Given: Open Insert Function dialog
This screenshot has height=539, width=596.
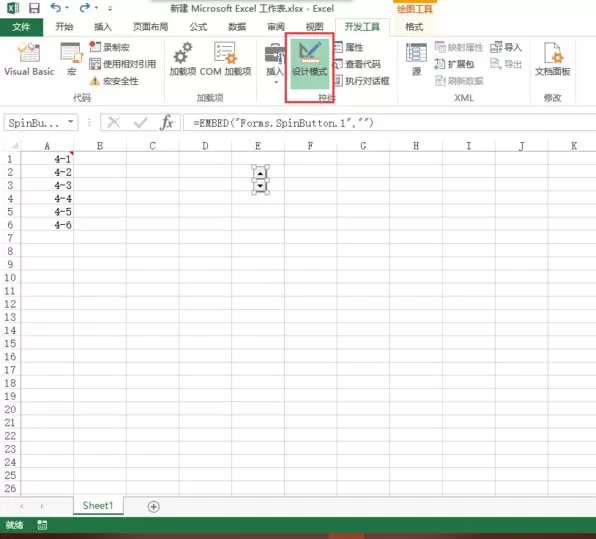Looking at the screenshot, I should [167, 122].
